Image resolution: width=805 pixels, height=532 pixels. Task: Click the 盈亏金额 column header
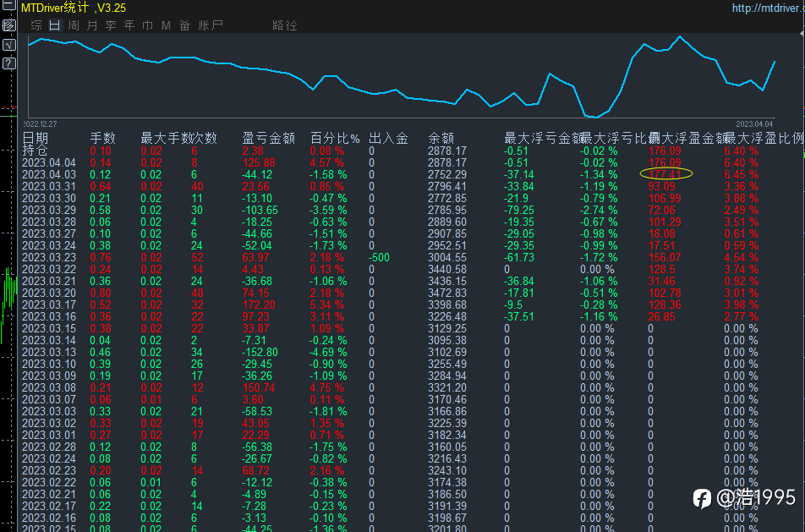tap(269, 138)
